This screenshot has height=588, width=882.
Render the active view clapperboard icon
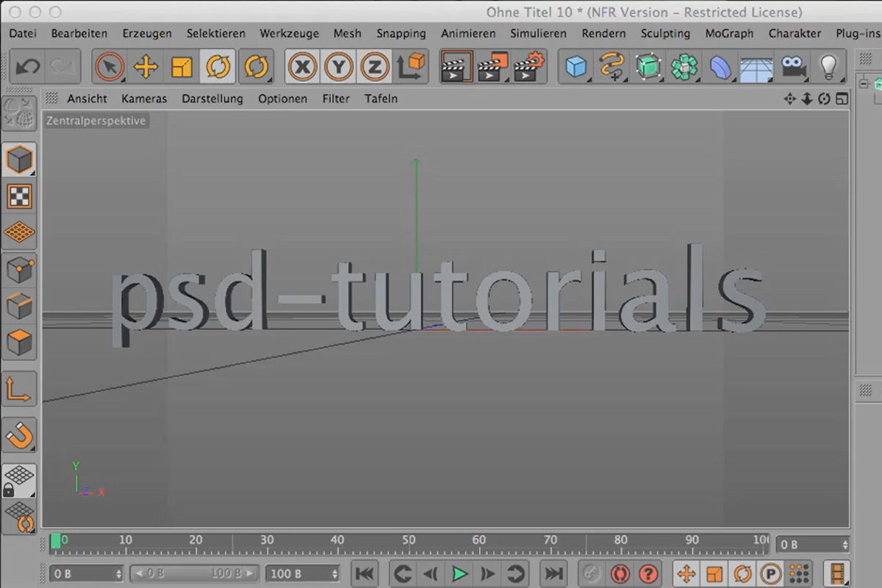tap(456, 67)
